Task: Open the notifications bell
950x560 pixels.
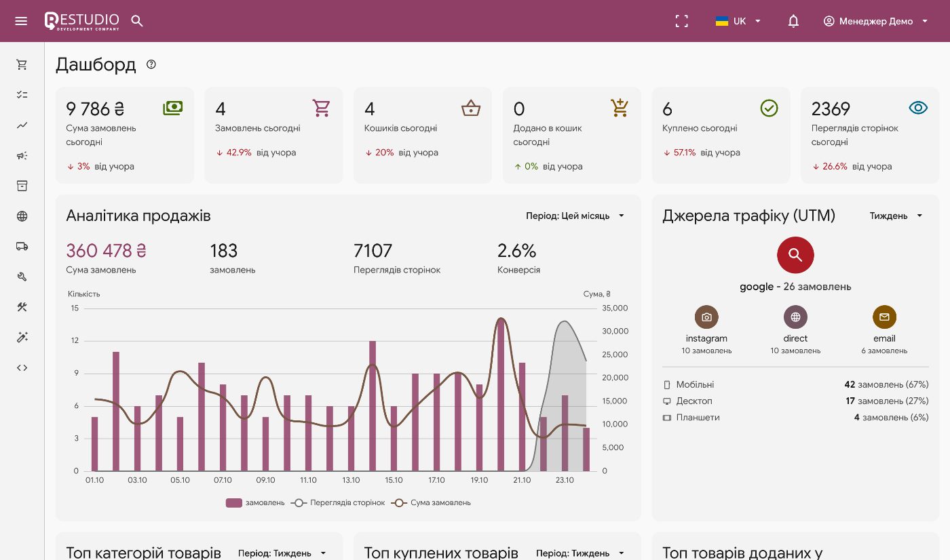Action: (x=793, y=21)
